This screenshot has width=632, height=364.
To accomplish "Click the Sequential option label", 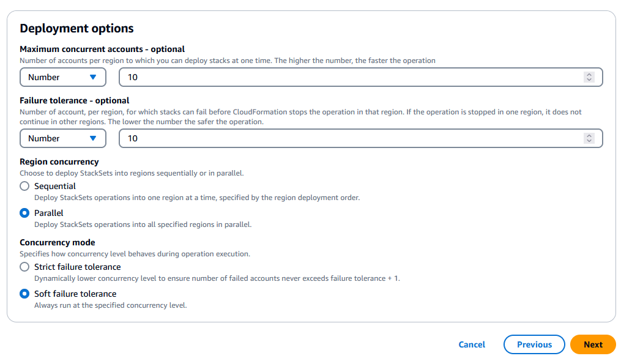I will 55,186.
